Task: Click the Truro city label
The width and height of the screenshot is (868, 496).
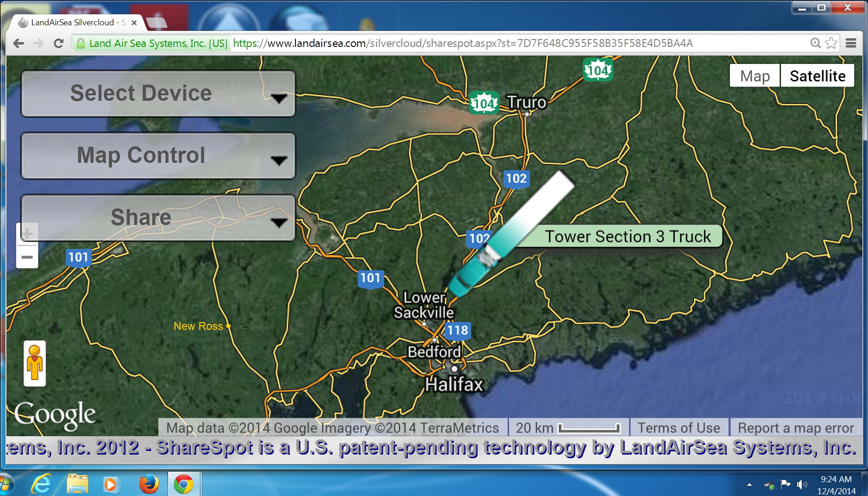Action: tap(527, 102)
